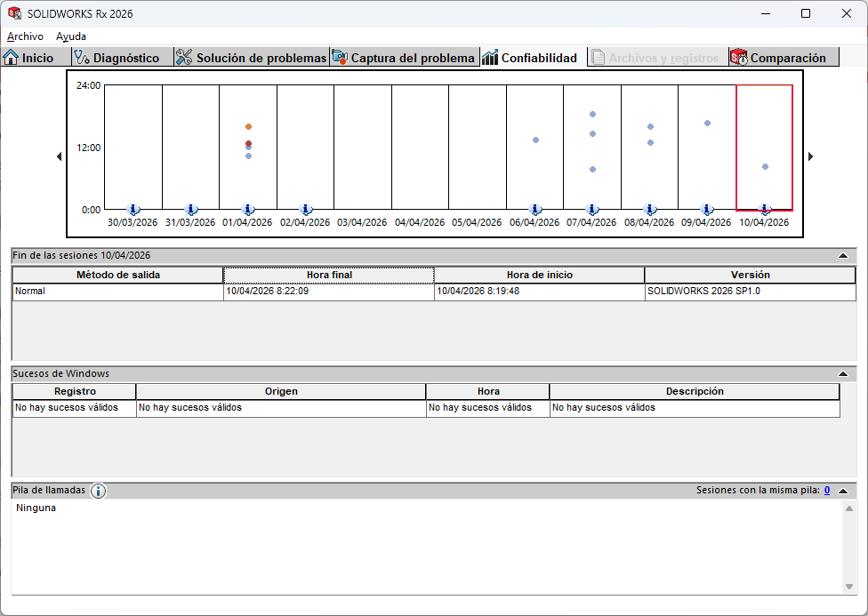This screenshot has height=616, width=868.
Task: Click info icon for 02/04/2026
Action: coord(306,209)
